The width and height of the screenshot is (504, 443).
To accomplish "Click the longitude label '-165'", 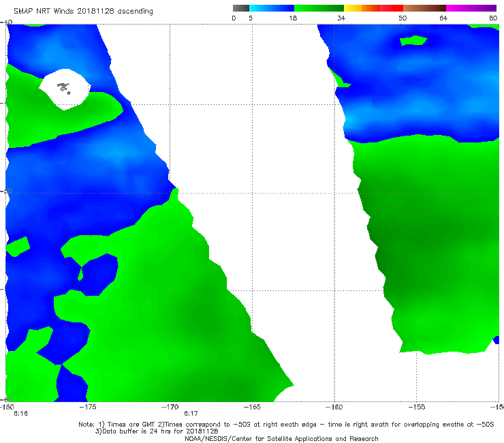I will [x=252, y=407].
